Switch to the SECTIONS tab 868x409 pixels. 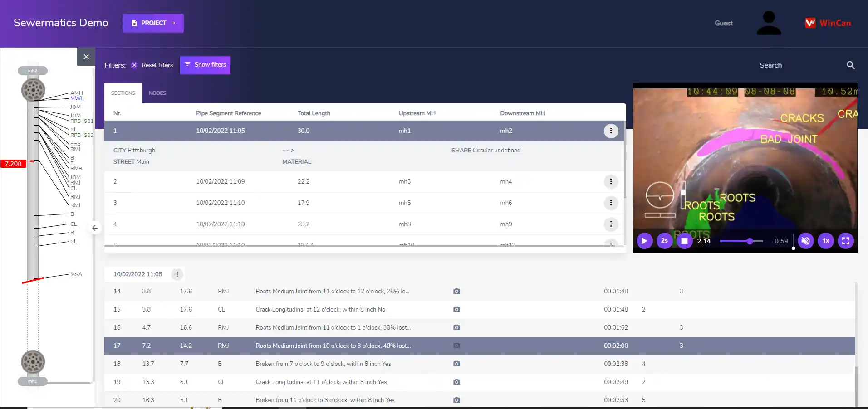[123, 93]
